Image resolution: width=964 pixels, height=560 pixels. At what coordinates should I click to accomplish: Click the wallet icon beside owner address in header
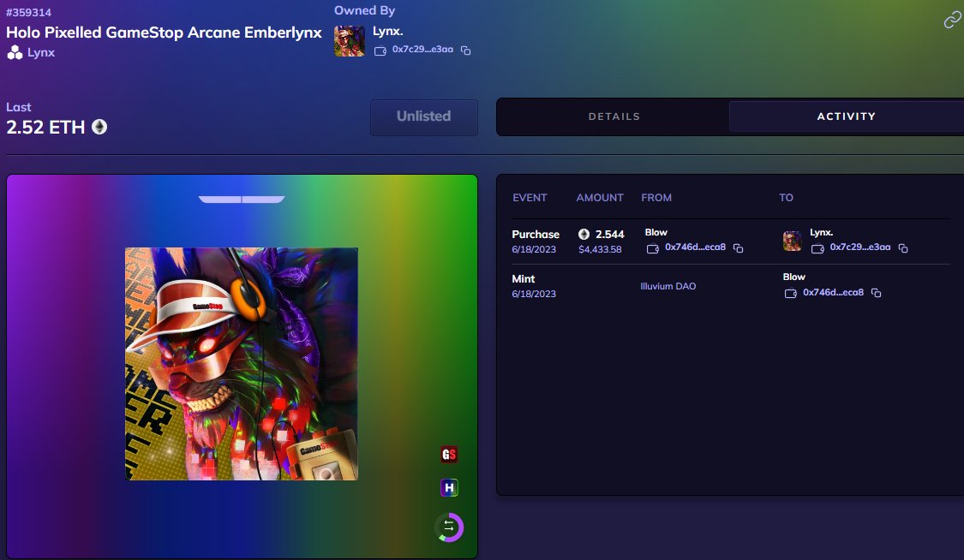[380, 51]
